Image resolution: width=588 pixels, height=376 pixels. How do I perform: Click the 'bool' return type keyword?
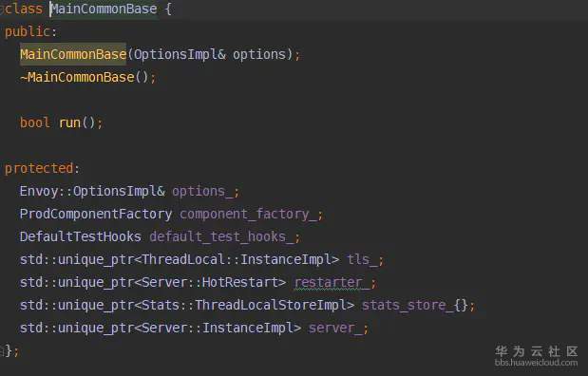point(35,122)
